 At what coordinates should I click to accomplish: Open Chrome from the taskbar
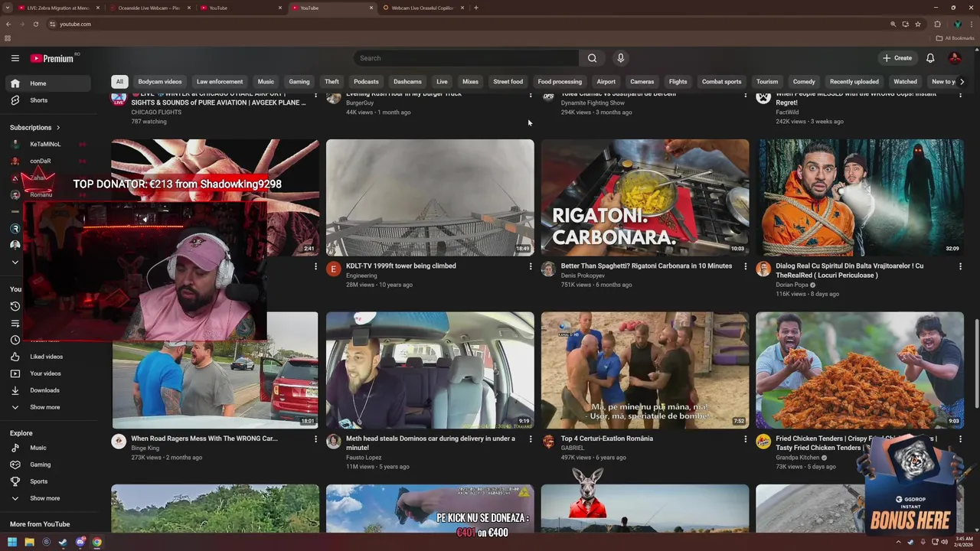[97, 542]
